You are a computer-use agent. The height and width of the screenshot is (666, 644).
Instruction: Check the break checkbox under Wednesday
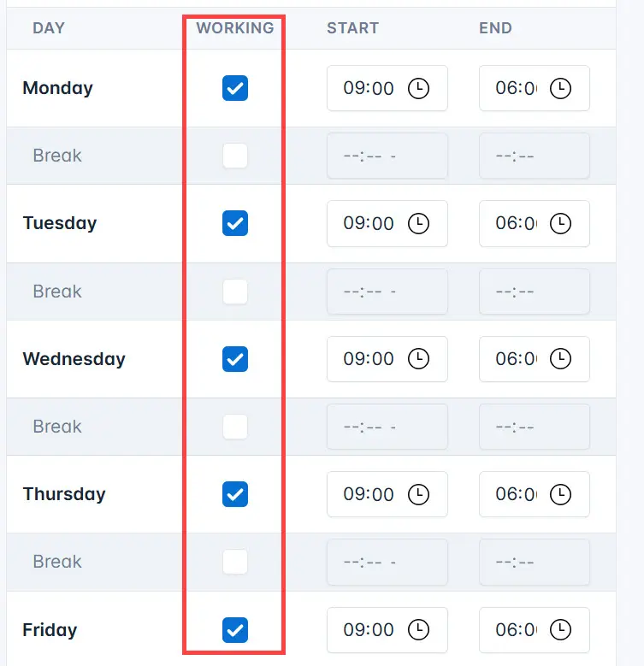(x=235, y=427)
